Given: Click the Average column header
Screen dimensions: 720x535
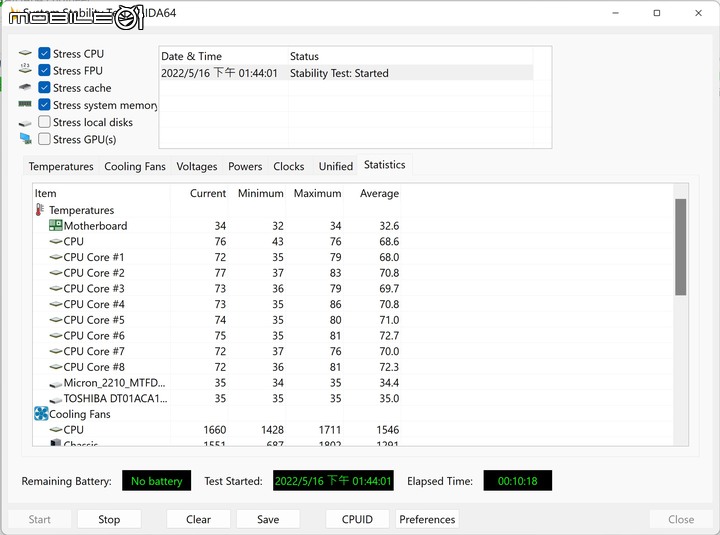Looking at the screenshot, I should 372,193.
